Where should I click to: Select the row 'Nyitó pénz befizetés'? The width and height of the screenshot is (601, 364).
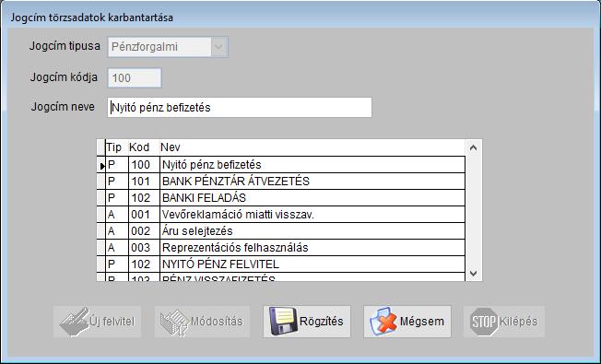point(281,165)
